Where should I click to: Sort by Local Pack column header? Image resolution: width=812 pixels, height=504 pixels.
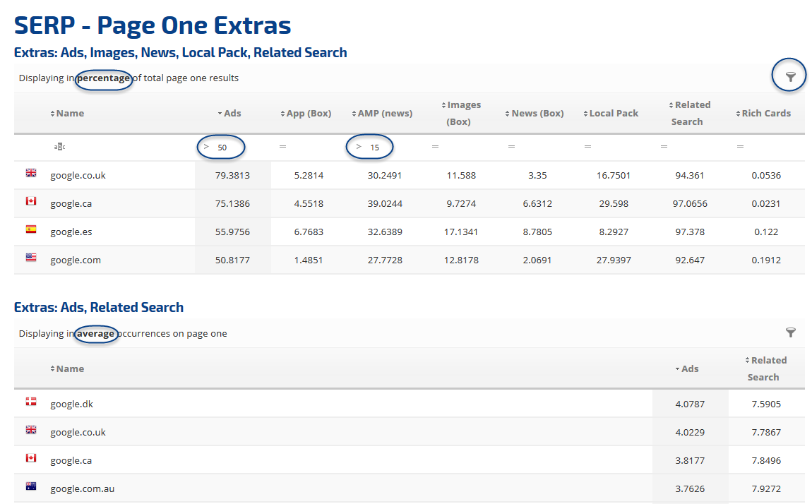click(x=611, y=113)
